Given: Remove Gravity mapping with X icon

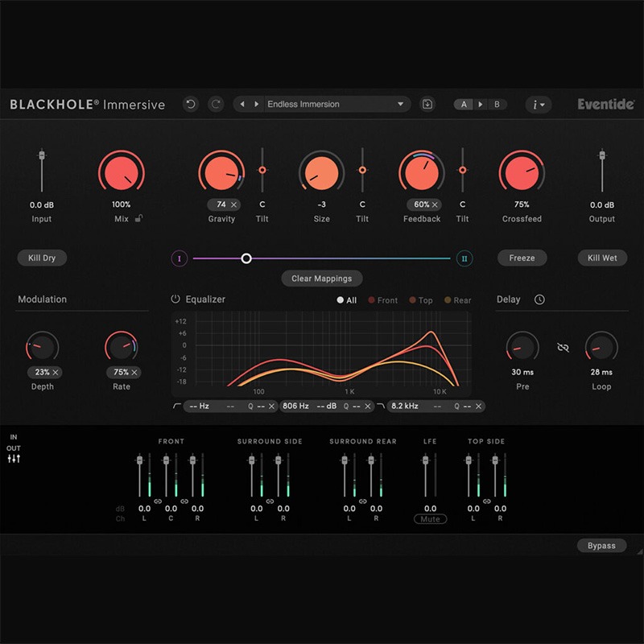Looking at the screenshot, I should tap(233, 204).
